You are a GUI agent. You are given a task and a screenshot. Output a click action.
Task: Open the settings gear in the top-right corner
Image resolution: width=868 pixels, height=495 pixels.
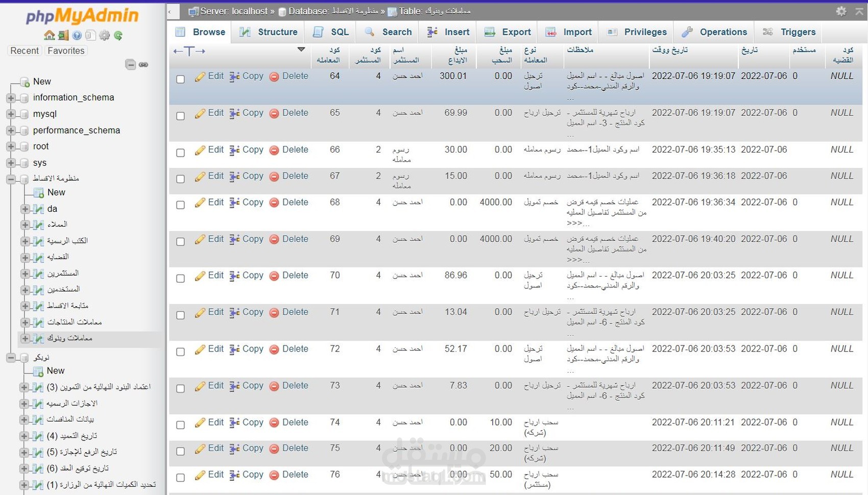[x=841, y=11]
